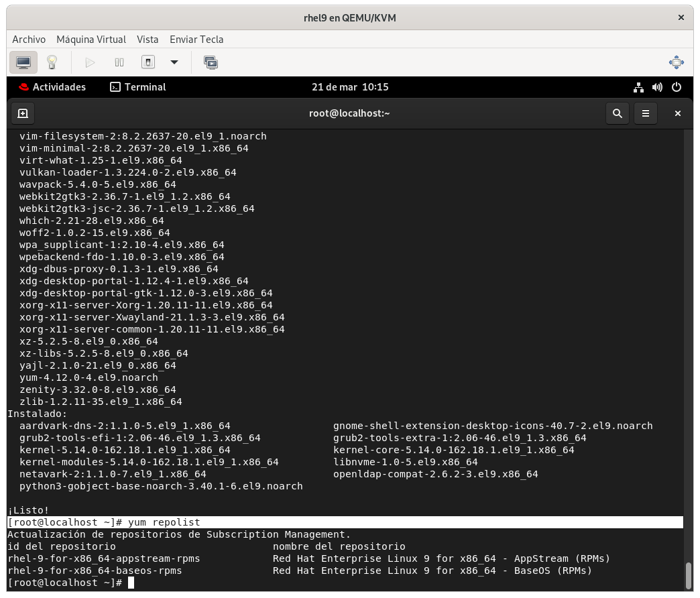Click the terminal vertical scrollbar handle
The image size is (700, 598).
tap(688, 574)
